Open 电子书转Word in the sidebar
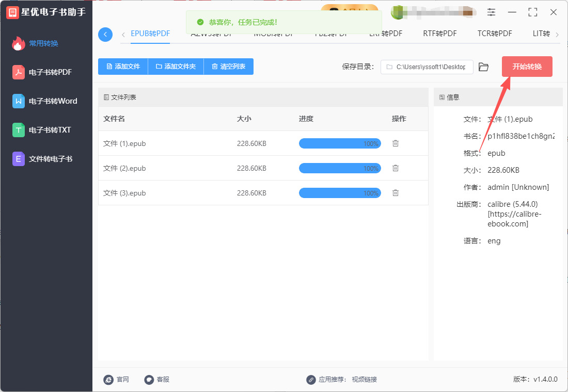The height and width of the screenshot is (392, 568). [x=52, y=101]
